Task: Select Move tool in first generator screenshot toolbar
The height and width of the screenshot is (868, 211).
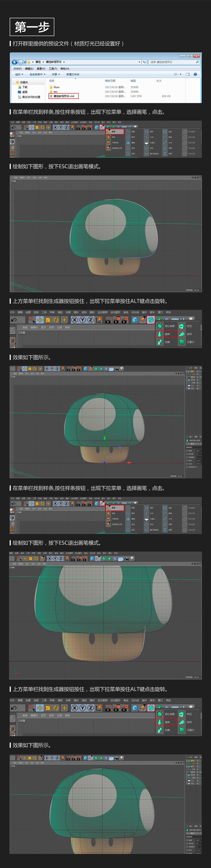Action: click(40, 320)
